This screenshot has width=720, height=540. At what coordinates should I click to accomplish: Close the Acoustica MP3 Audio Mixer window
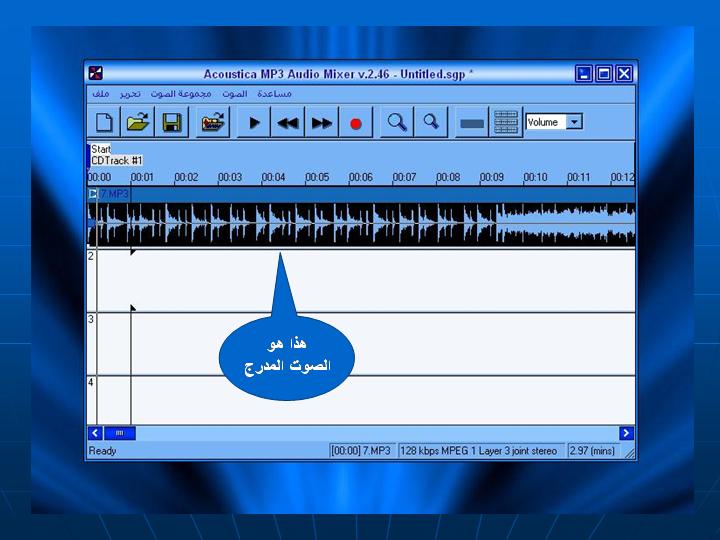pos(624,73)
